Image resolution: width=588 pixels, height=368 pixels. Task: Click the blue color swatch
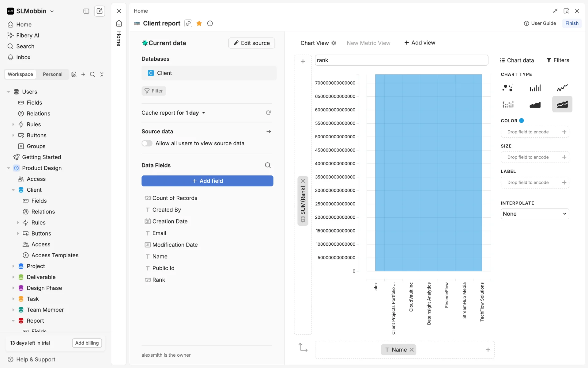coord(522,121)
